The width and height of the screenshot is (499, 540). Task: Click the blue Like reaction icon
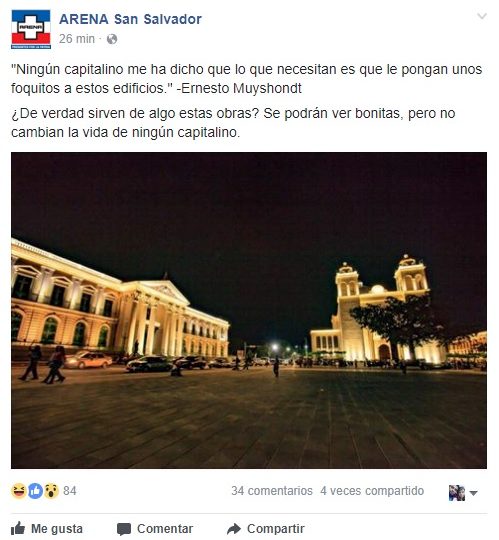point(35,491)
